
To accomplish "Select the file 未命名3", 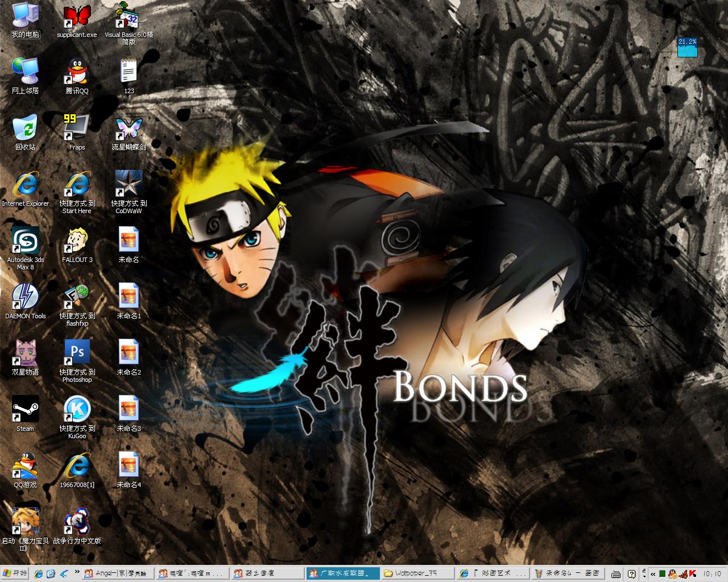I will coord(129,414).
